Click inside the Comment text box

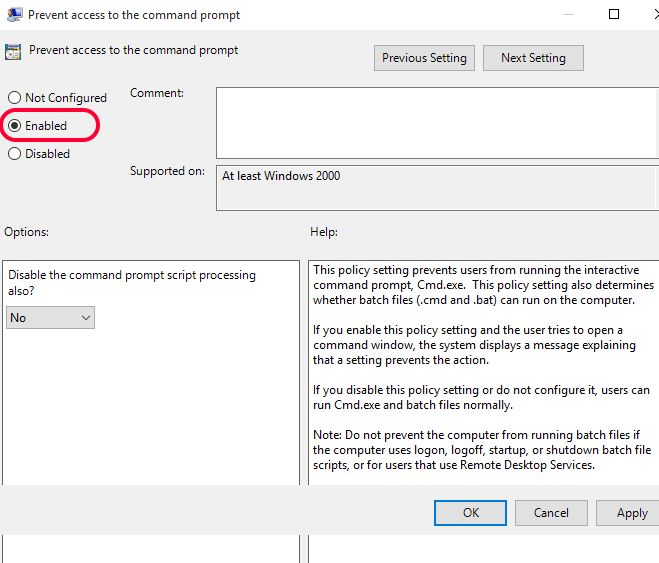point(437,123)
